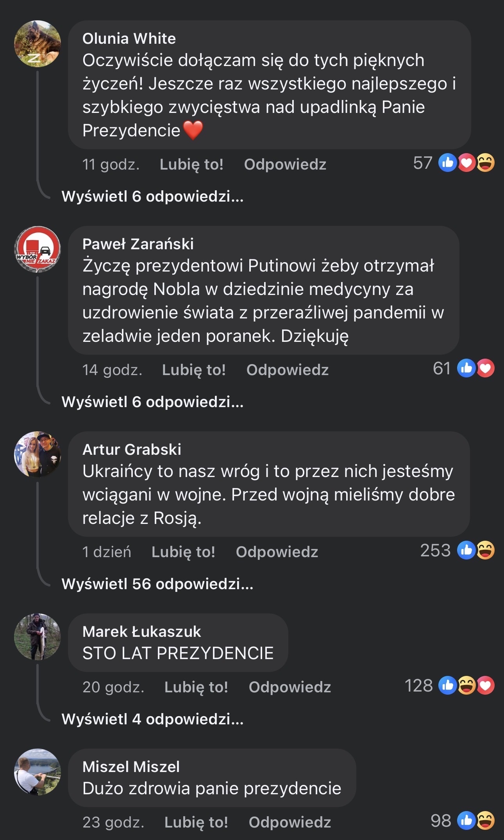504x840 pixels.
Task: Show 4 replies under Marek Łukaszuk's comment
Action: pyautogui.click(x=152, y=719)
